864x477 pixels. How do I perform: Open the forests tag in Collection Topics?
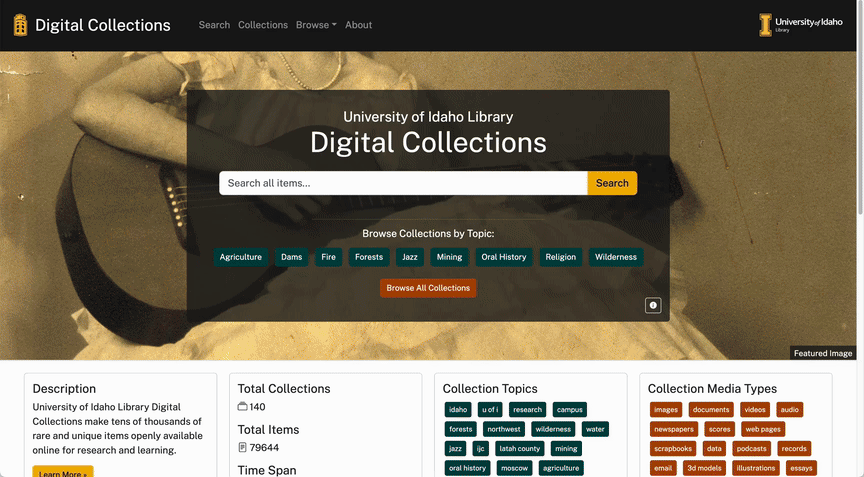tap(461, 429)
